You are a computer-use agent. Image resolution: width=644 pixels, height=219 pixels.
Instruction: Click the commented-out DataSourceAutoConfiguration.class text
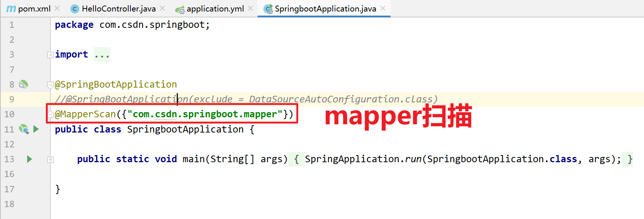pyautogui.click(x=341, y=99)
